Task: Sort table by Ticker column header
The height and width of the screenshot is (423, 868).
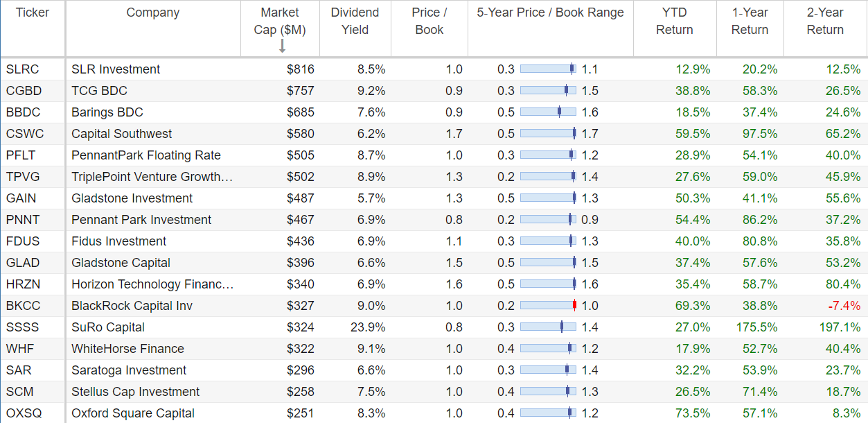Action: point(33,12)
